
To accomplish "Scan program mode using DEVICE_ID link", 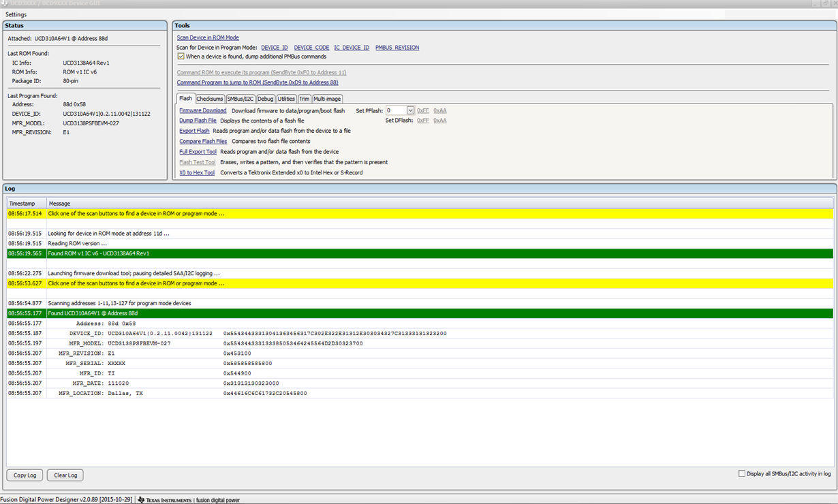I will pyautogui.click(x=275, y=48).
